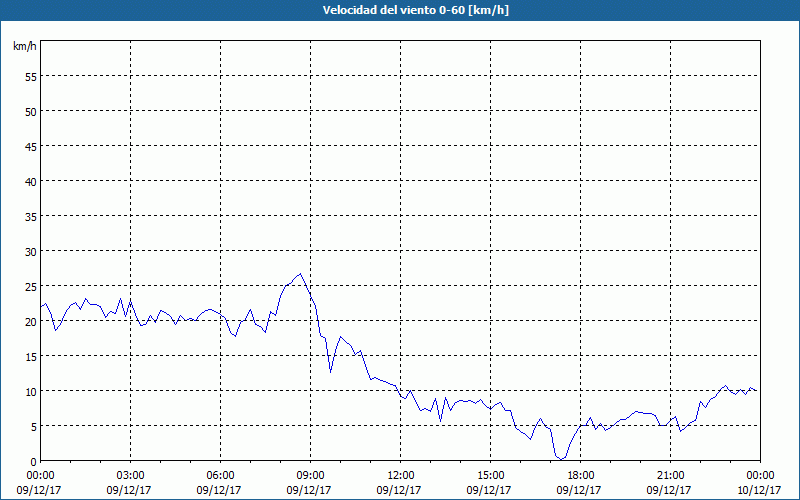Viewport: 800px width, 500px height.
Task: Click the '18:00' time tick label
Action: point(581,476)
